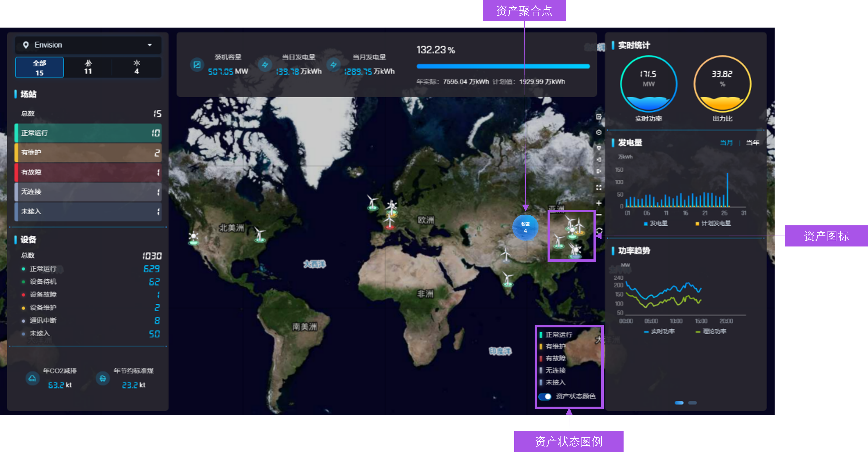
Task: Click the screen projection icon on the map toolbar
Action: point(599,148)
